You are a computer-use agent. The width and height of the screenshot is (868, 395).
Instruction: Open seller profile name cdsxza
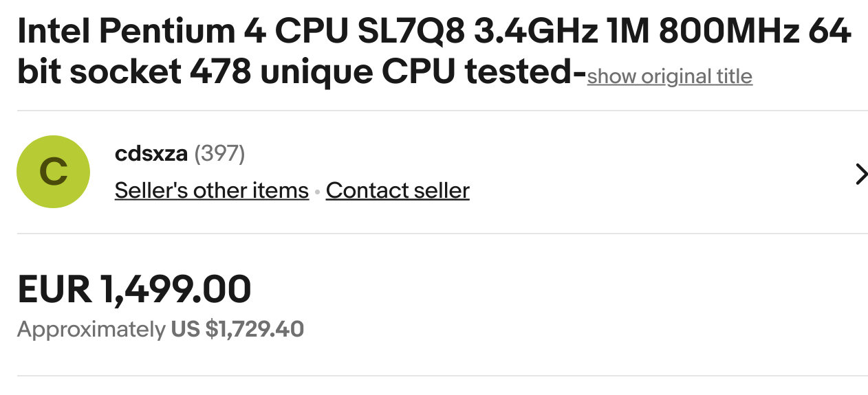coord(151,153)
